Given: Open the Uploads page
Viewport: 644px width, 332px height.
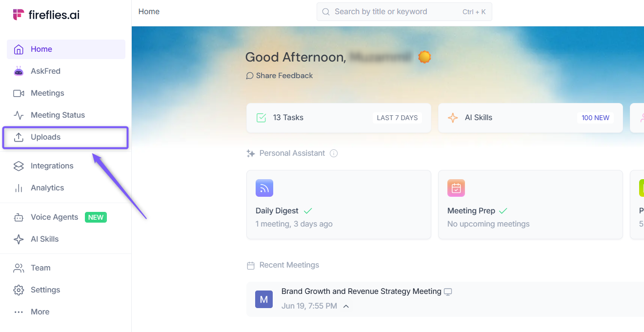Looking at the screenshot, I should click(x=66, y=137).
